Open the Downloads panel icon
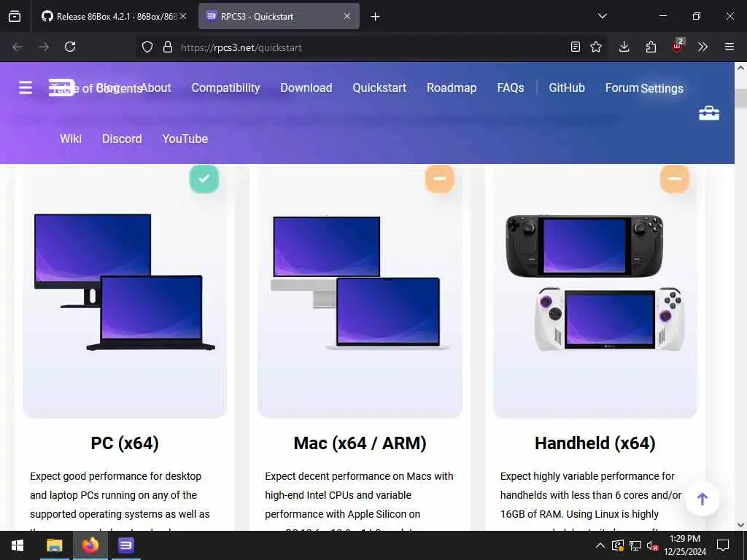 (x=624, y=47)
